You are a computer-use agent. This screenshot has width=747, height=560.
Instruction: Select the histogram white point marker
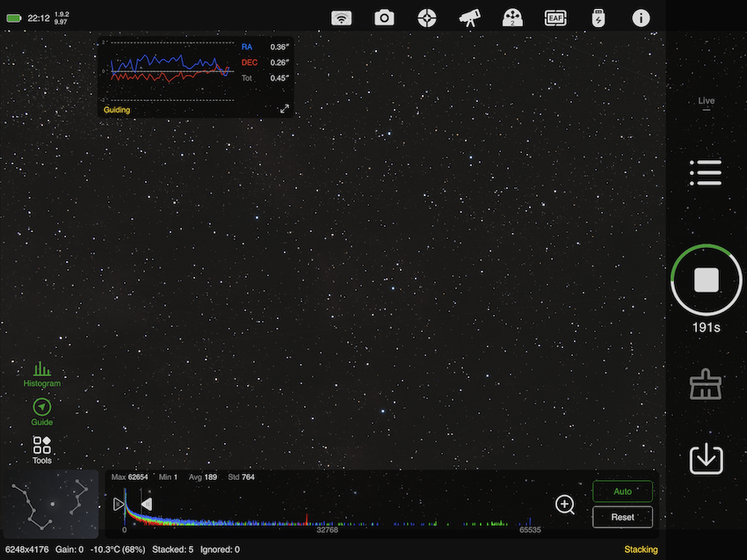[x=146, y=504]
